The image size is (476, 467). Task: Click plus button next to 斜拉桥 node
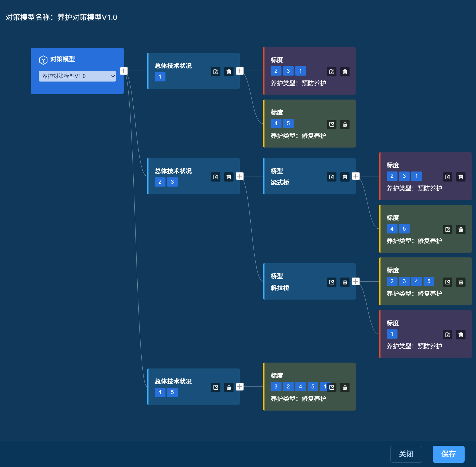[356, 281]
